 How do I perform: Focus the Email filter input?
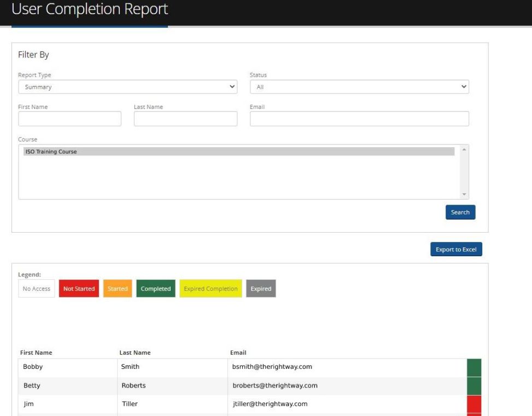359,119
